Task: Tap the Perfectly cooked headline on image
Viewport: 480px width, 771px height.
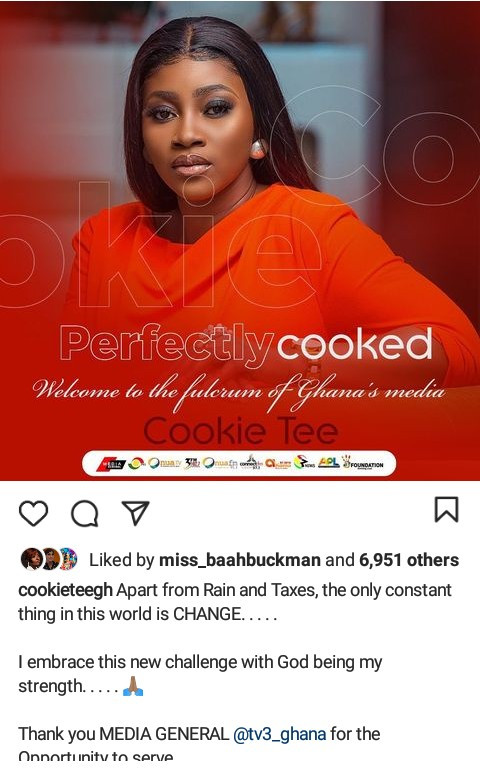Action: (246, 343)
